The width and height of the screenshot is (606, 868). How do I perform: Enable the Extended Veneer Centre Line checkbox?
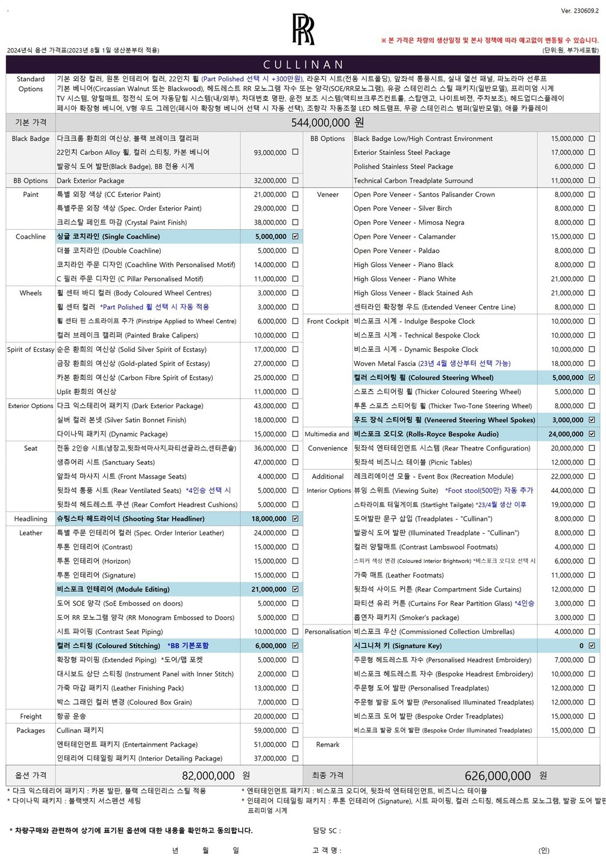click(592, 307)
